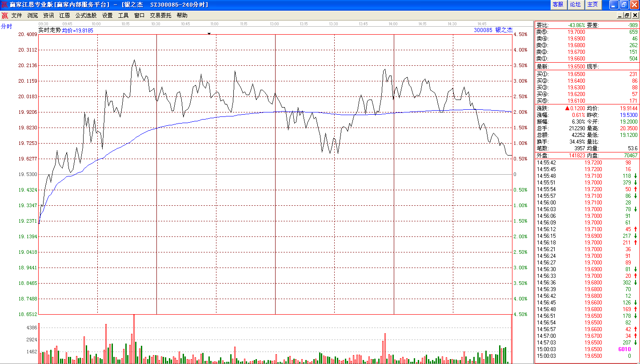Image resolution: width=640 pixels, height=364 pixels.
Task: Click the 外盘 value 141823
Action: pos(576,156)
